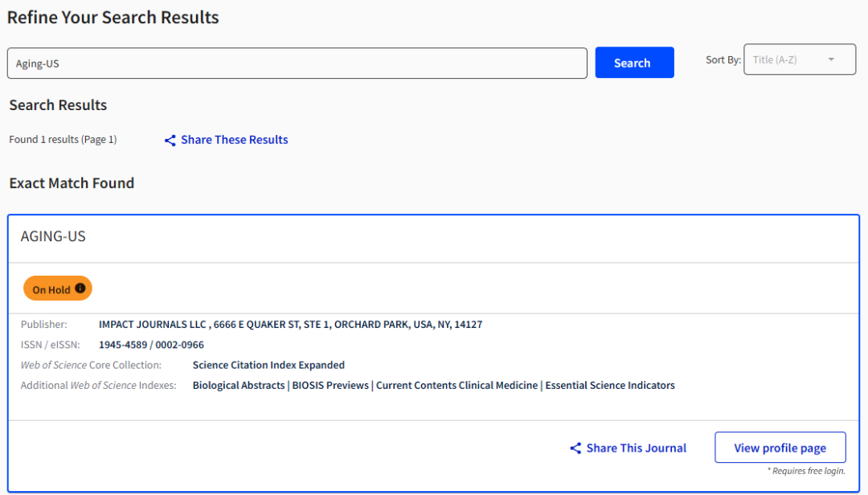
Task: Select the AGING-US journal title
Action: 53,236
